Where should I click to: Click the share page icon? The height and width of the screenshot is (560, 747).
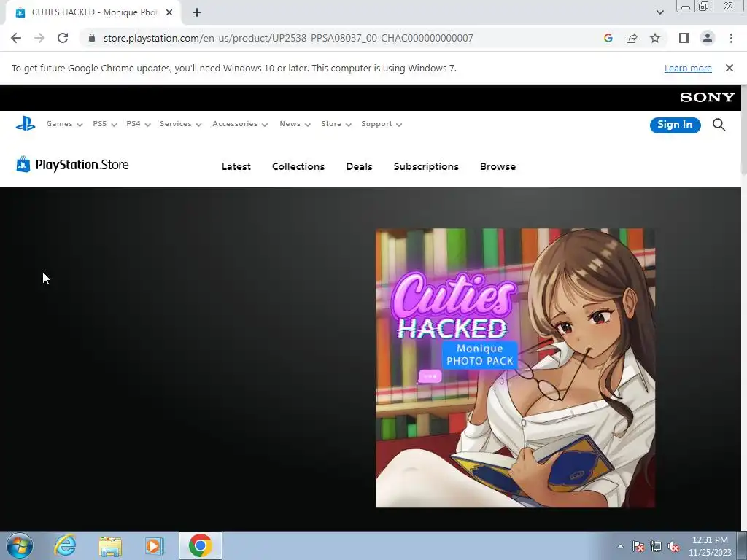[632, 38]
